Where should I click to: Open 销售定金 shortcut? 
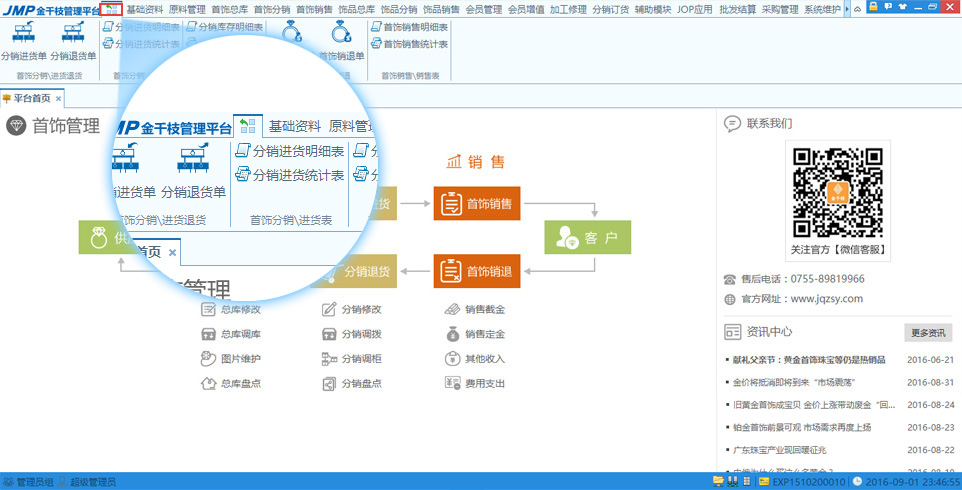pos(475,335)
